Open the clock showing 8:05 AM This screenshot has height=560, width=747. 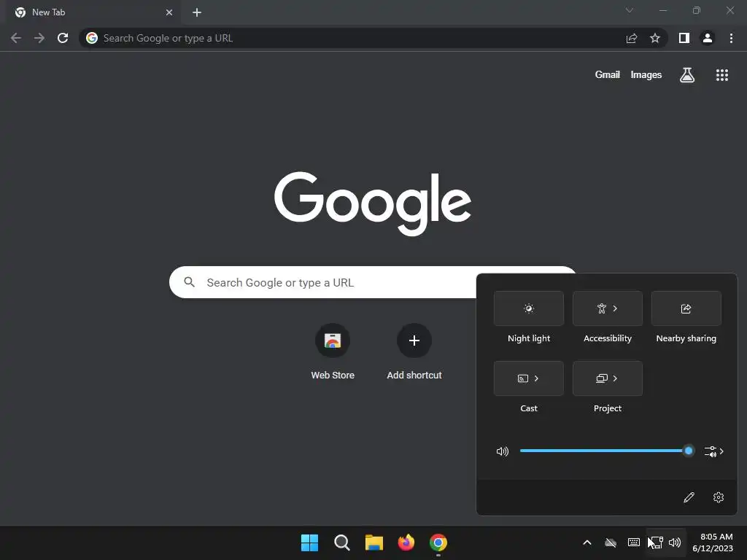tap(713, 542)
